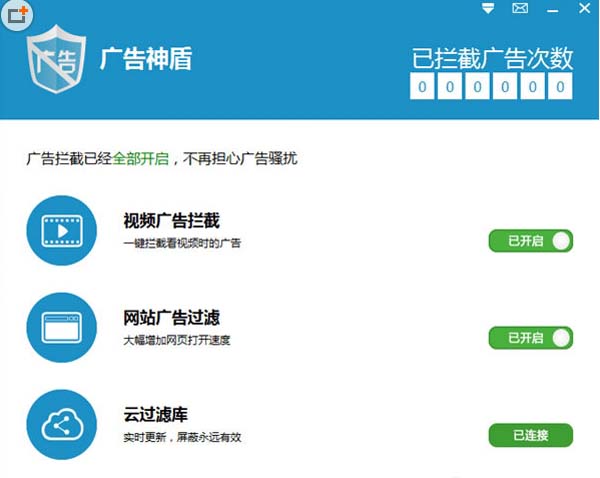The width and height of the screenshot is (600, 478).
Task: Click the 已拦截广告次数 heading
Action: pos(492,59)
